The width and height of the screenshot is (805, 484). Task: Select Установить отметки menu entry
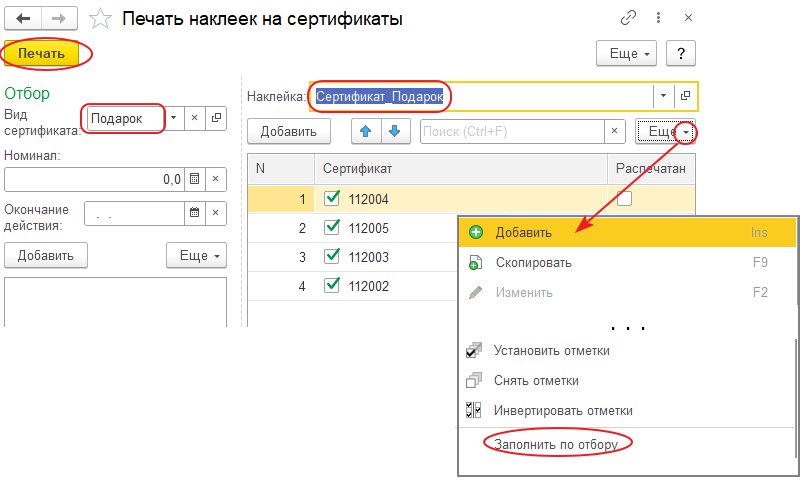626,351
